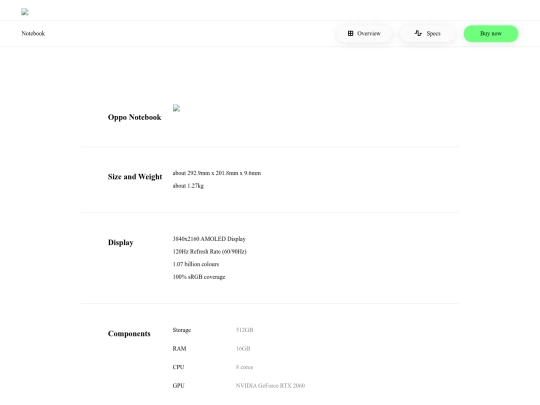
Task: Select the weight text about 1.27kg
Action: coord(188,186)
